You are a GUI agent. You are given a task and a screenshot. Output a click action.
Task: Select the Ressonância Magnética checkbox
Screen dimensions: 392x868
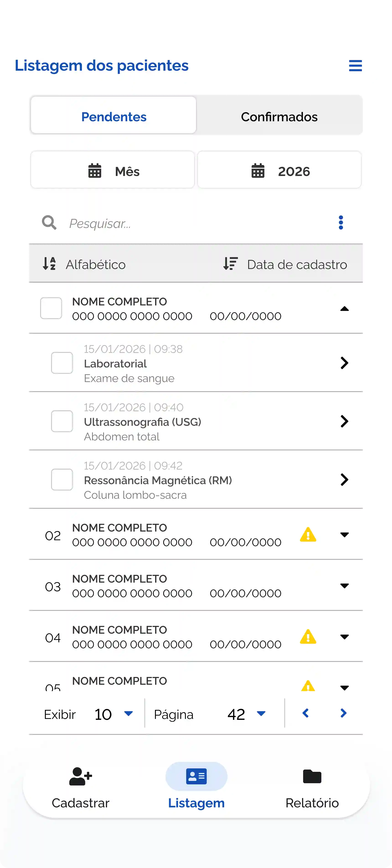tap(62, 480)
